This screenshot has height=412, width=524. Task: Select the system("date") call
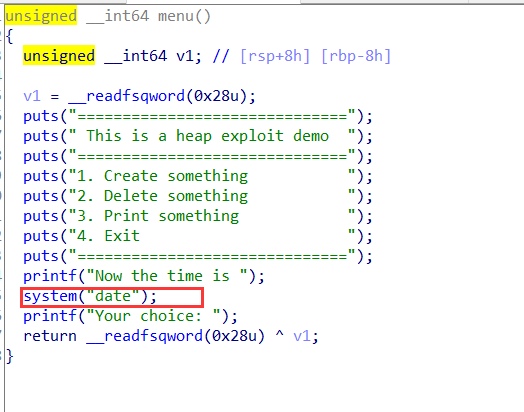(90, 296)
